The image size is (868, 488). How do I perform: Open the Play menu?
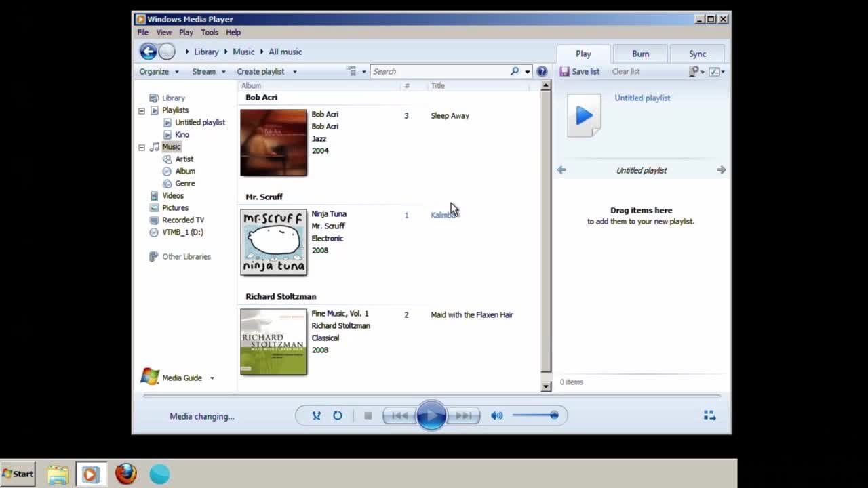click(x=186, y=32)
